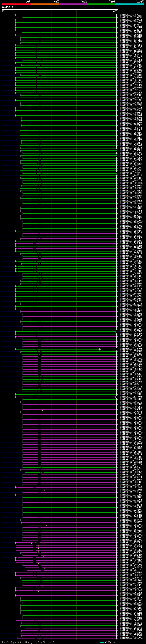Click the UniRef100_A7E336 entry

click(x=131, y=505)
